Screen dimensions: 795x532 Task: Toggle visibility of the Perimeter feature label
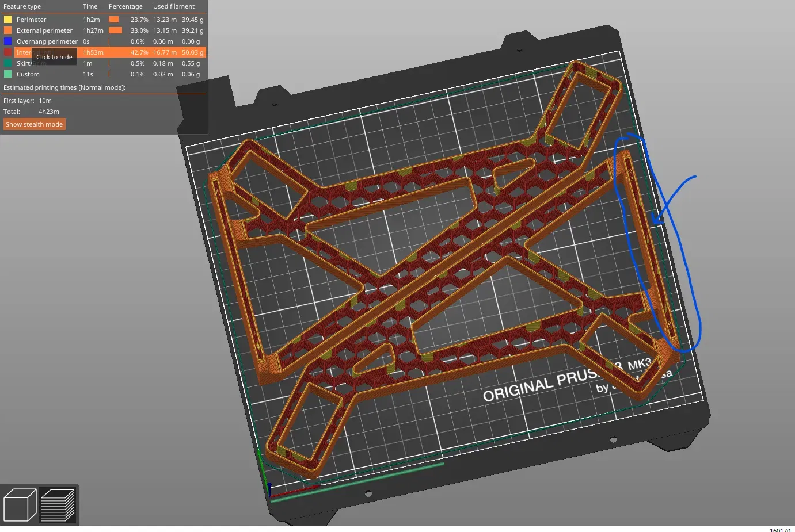click(x=31, y=20)
